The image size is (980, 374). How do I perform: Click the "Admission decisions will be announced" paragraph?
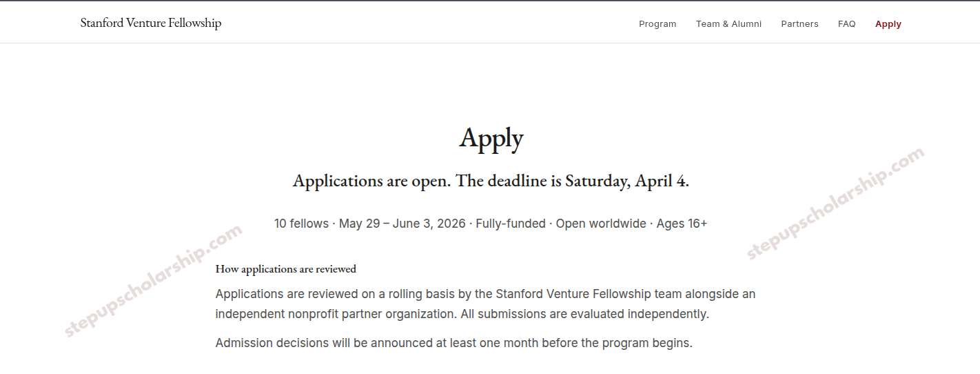[x=453, y=343]
